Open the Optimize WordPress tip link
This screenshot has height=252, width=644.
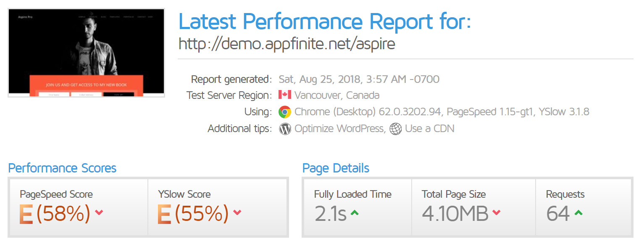340,129
